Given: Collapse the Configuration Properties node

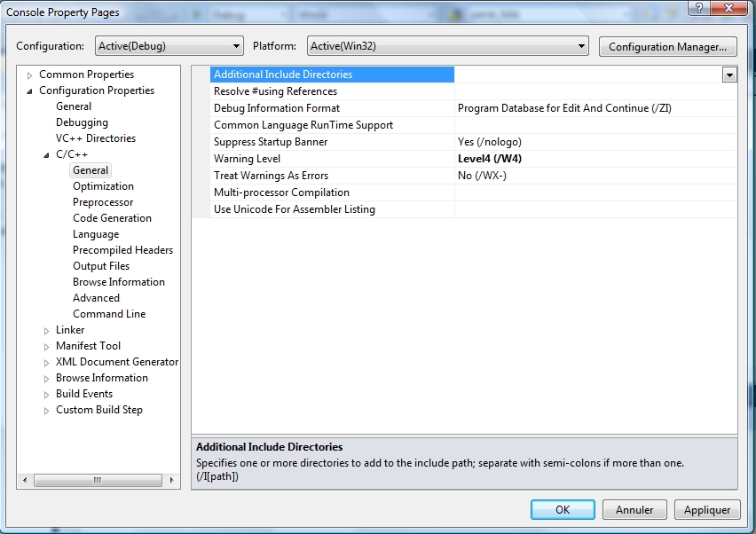Looking at the screenshot, I should point(30,91).
